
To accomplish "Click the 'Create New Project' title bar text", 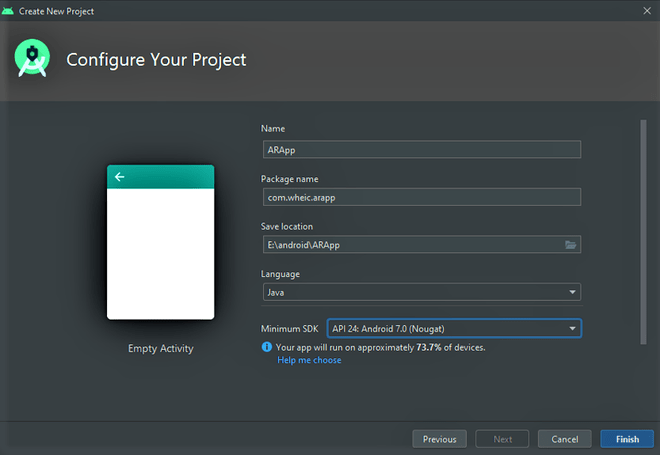I will [x=58, y=9].
